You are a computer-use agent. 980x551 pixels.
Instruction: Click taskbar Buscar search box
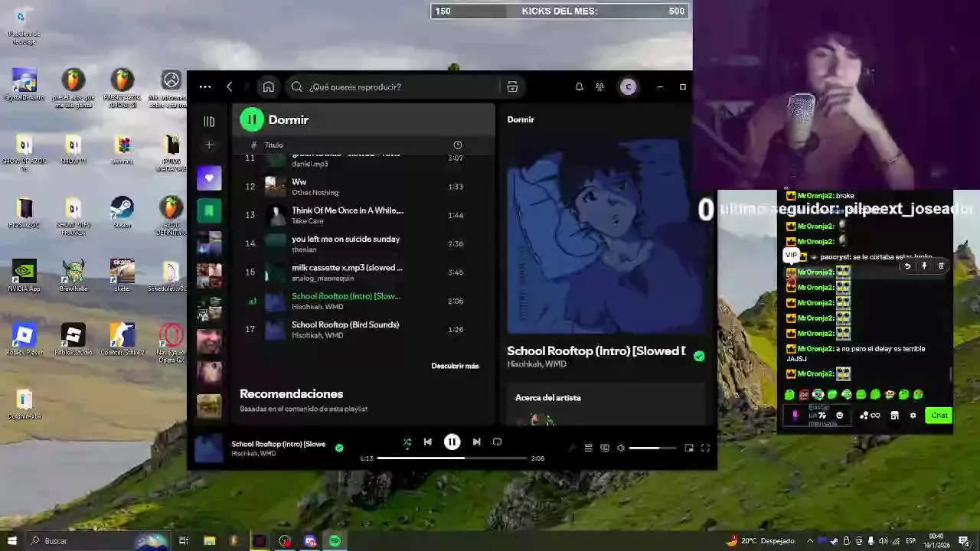coord(96,541)
